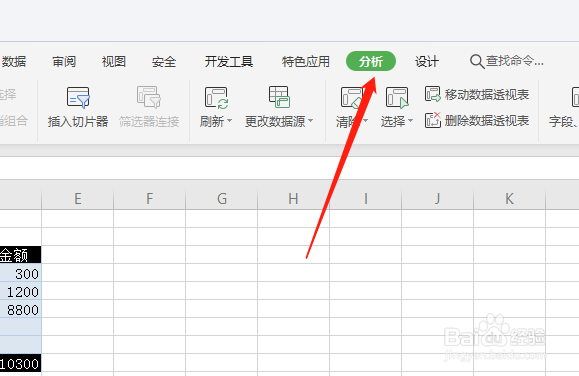
Task: Switch to the 设计 tab
Action: click(x=427, y=61)
